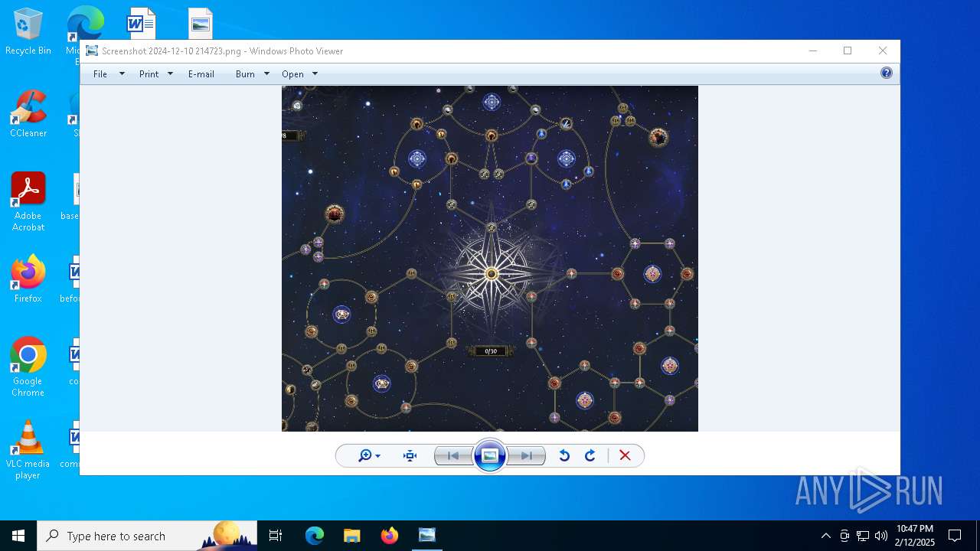The image size is (980, 551).
Task: Launch Edge from the taskbar
Action: pyautogui.click(x=315, y=536)
